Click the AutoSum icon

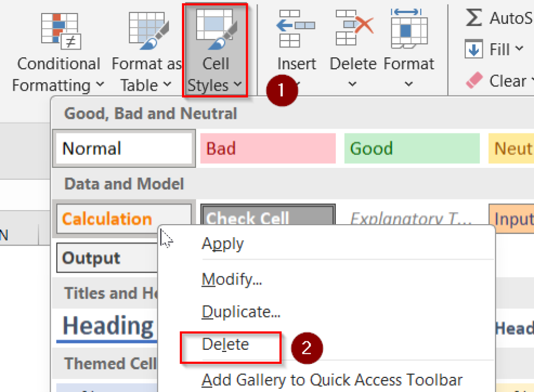coord(474,18)
